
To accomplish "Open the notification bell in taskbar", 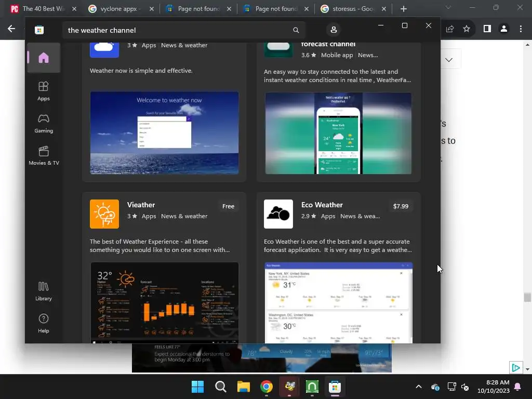I will pos(518,387).
